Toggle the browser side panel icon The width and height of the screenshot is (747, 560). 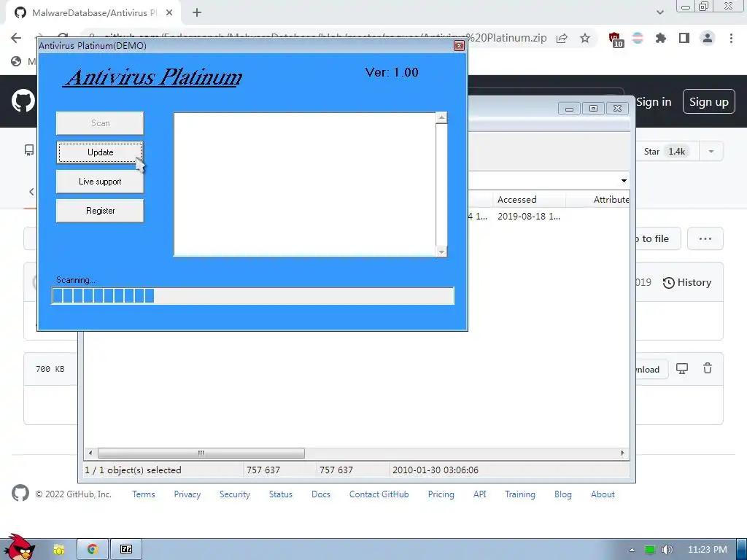(x=684, y=38)
